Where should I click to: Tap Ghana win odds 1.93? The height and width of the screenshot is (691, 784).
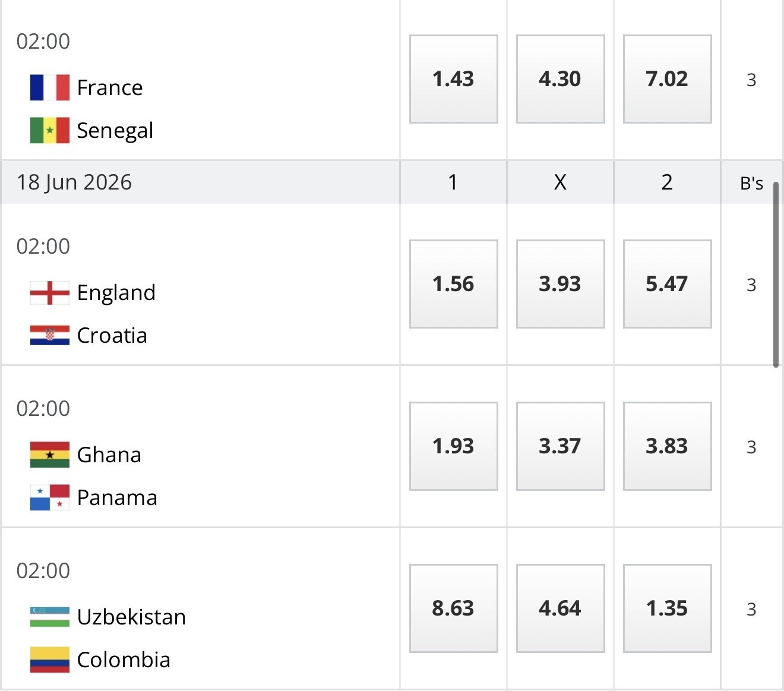453,446
